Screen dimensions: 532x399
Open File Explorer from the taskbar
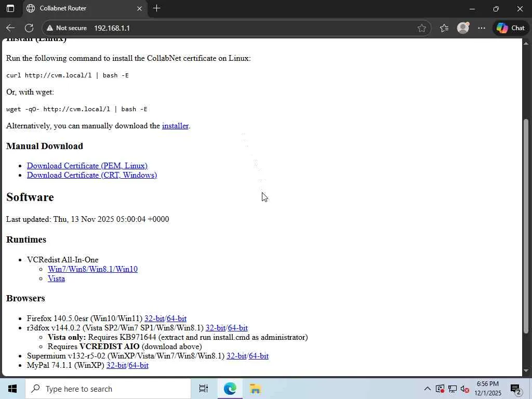255,389
